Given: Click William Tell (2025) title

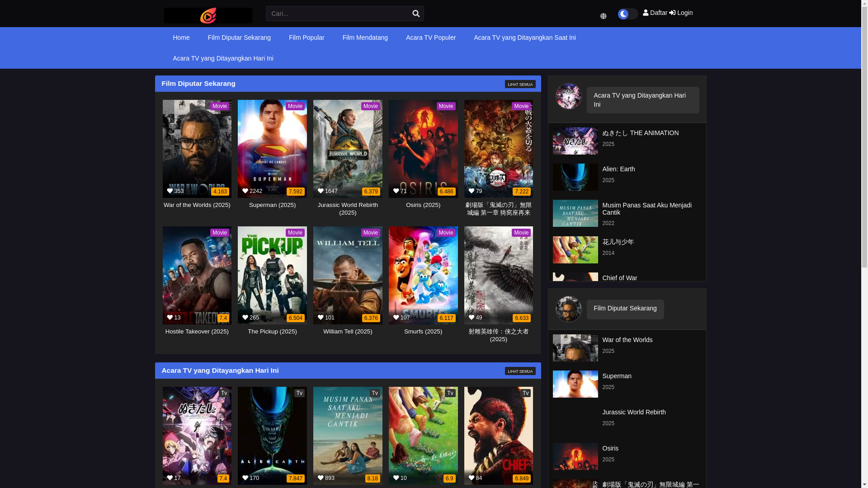Looking at the screenshot, I should click(x=348, y=332).
